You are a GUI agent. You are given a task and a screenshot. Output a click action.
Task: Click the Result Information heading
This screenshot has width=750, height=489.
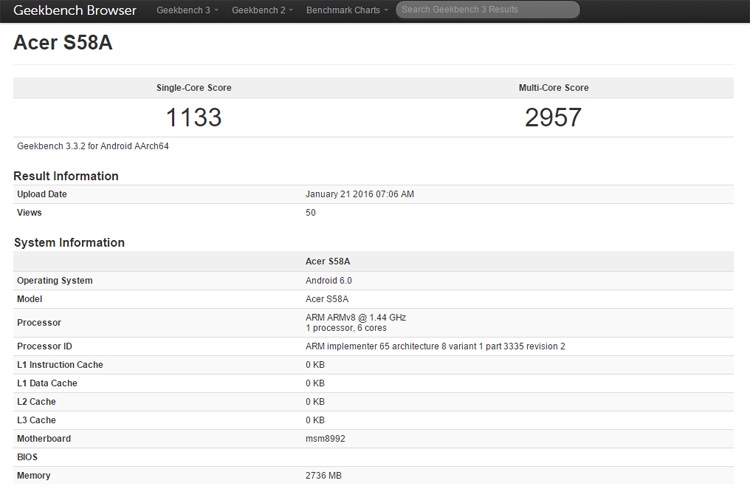click(x=66, y=176)
